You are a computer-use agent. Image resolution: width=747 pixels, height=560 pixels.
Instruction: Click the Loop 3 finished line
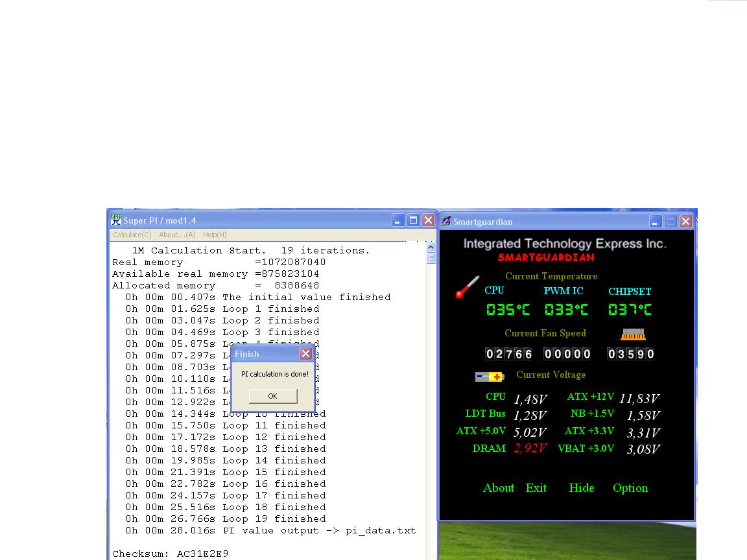pyautogui.click(x=222, y=332)
